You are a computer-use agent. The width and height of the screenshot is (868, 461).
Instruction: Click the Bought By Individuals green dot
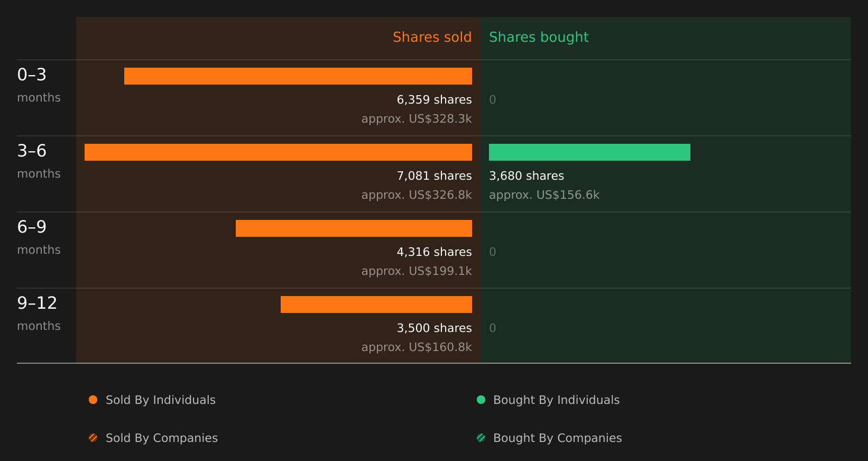point(481,400)
